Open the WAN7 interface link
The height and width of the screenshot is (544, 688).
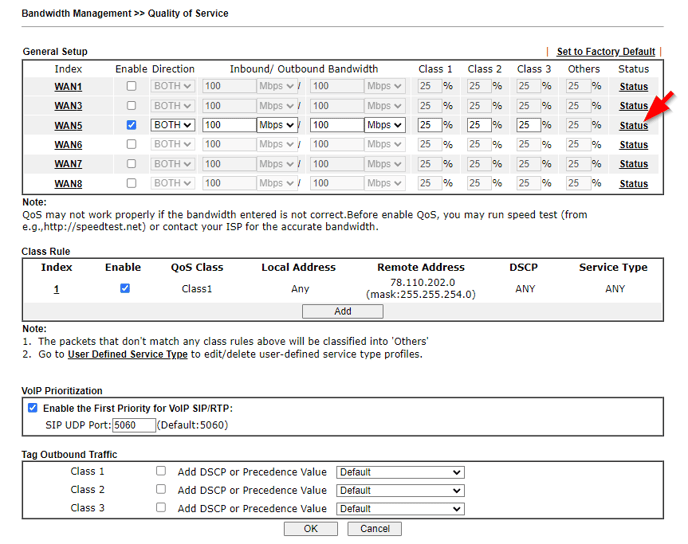coord(68,164)
